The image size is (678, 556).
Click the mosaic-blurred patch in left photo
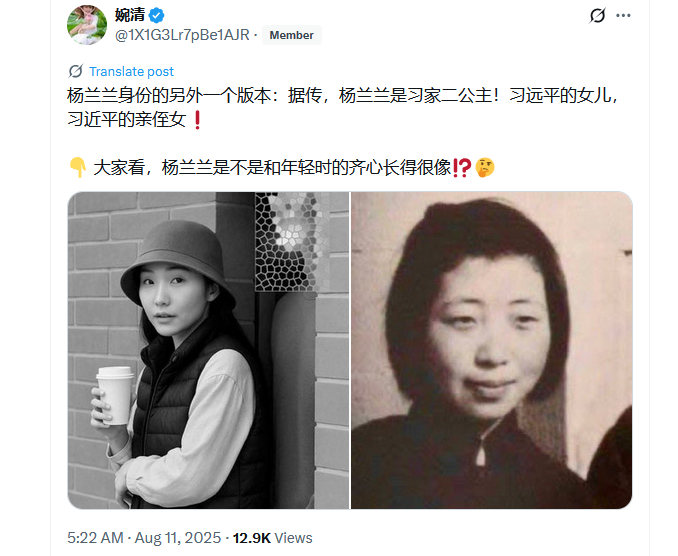pyautogui.click(x=286, y=242)
